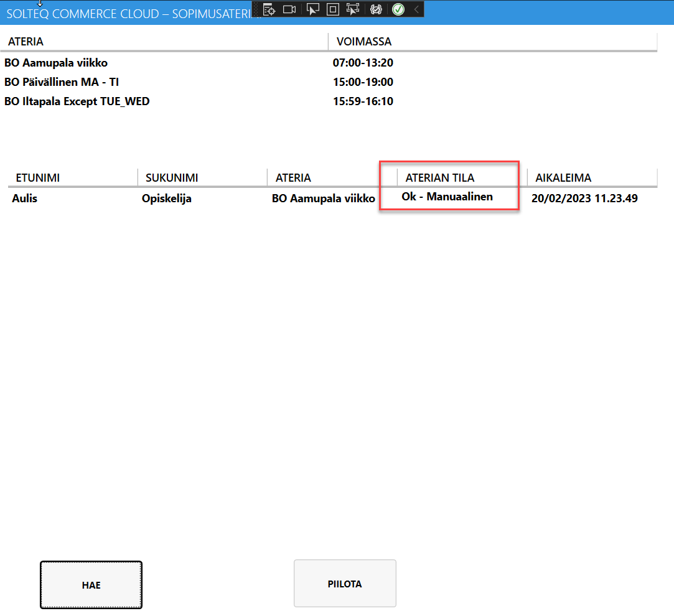This screenshot has width=674, height=616.
Task: Activate the Select Element cursor tool
Action: (x=313, y=9)
